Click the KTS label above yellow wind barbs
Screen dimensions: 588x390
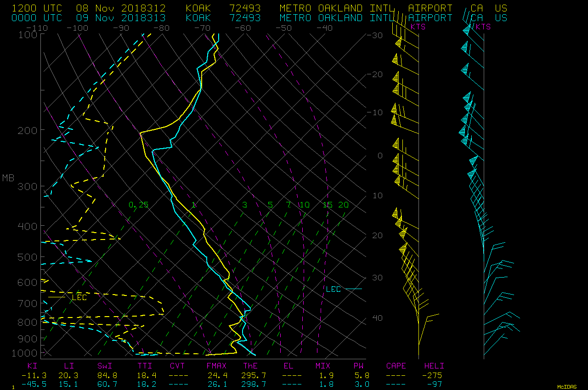coord(418,27)
